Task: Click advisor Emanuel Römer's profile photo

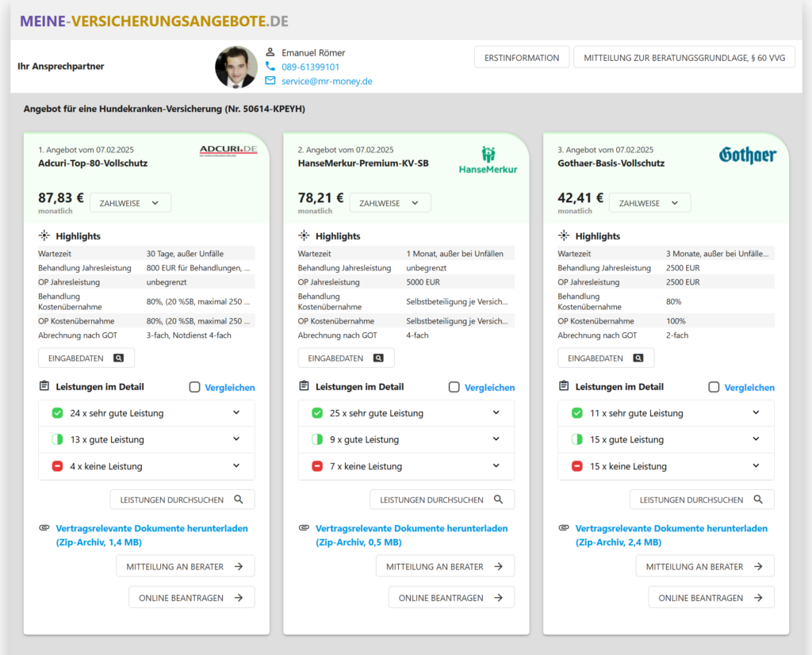Action: pyautogui.click(x=236, y=67)
